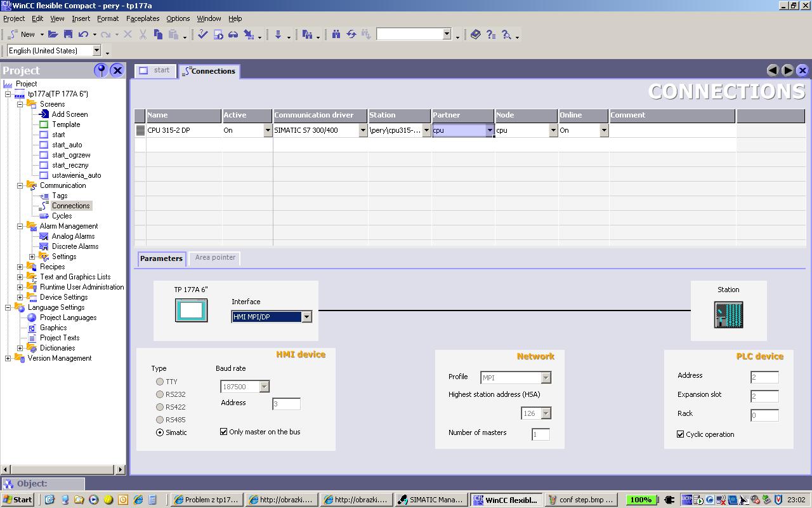Open Analog Alarms item
Screen dimensions: 812x508
(73, 236)
